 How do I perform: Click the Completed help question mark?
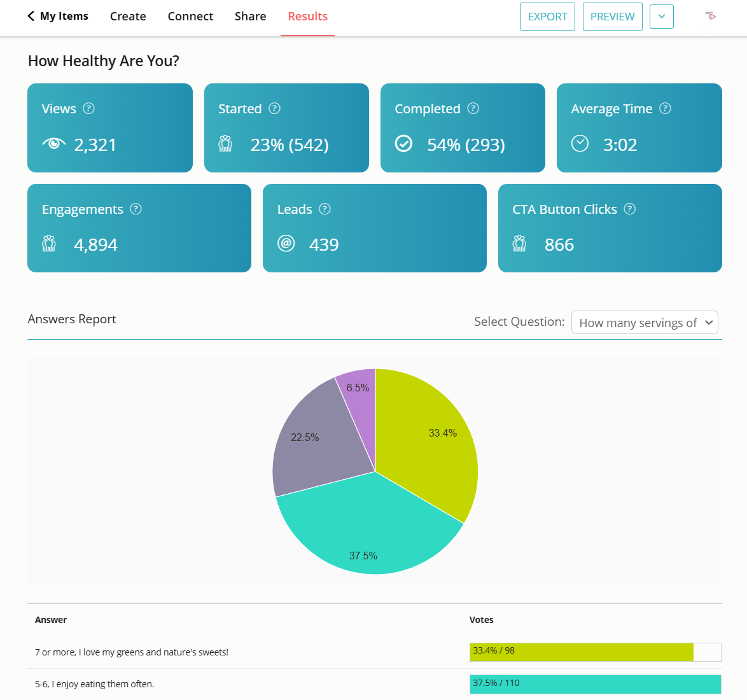coord(473,108)
